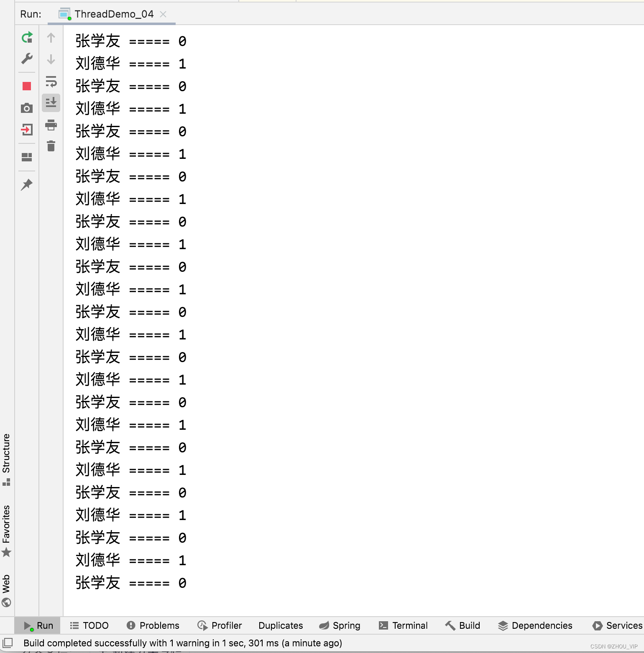Rerun ThreadDemo_04 with green rerun icon
The image size is (644, 653).
coord(27,38)
